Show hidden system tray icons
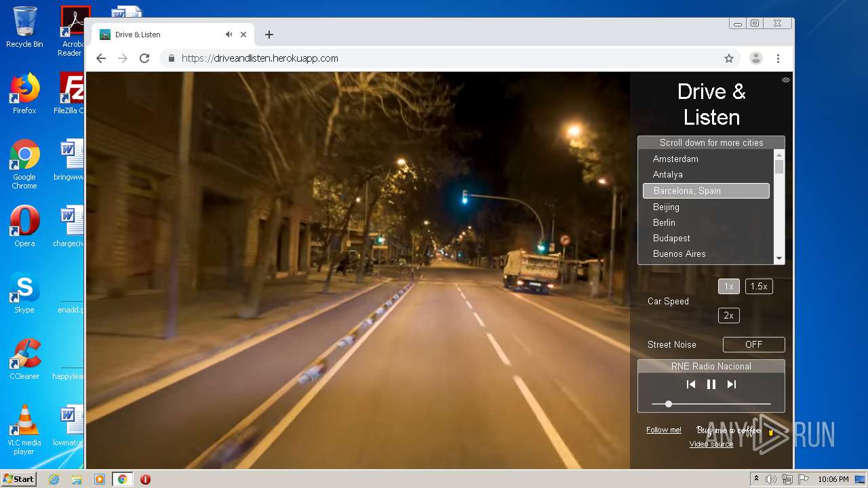The image size is (868, 488). (757, 479)
